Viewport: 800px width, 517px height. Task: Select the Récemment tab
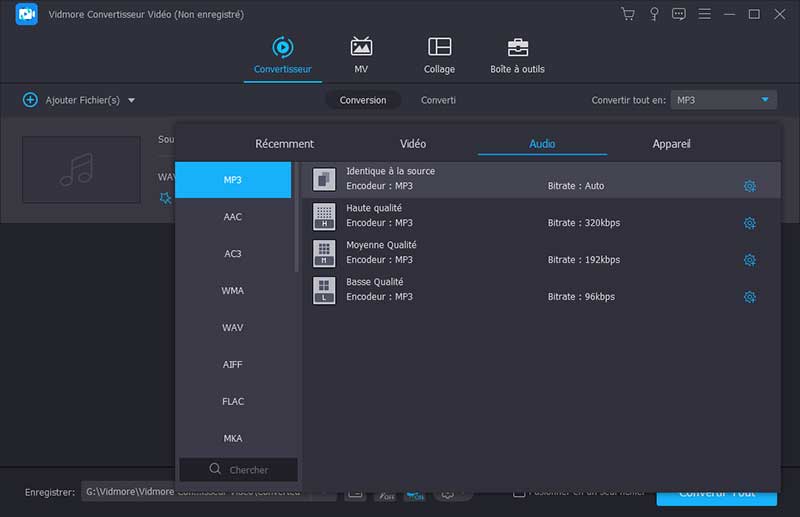284,144
